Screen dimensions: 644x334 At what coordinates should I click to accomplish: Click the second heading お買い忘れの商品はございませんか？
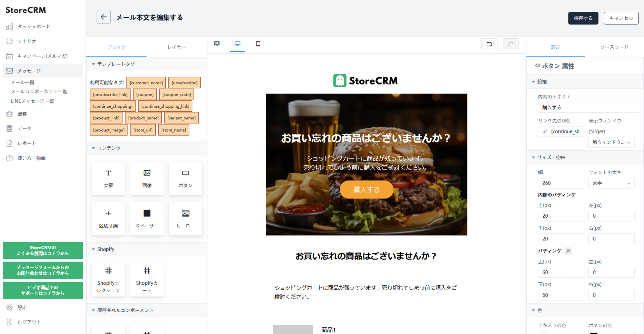[x=366, y=256]
